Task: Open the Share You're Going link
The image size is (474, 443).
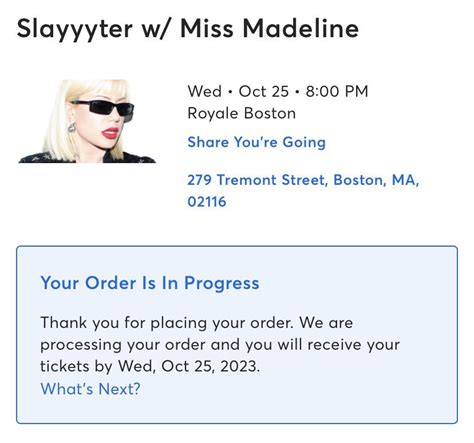Action: [x=256, y=142]
